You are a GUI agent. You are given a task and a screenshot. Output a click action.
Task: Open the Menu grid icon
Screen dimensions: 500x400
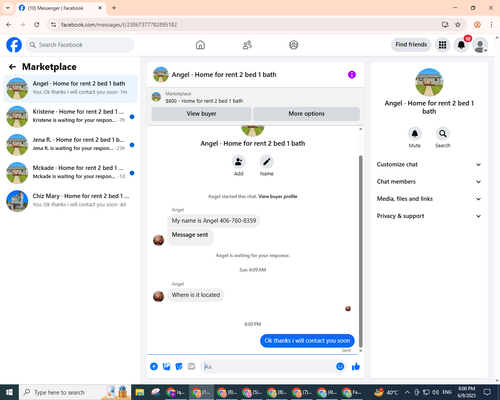[442, 45]
